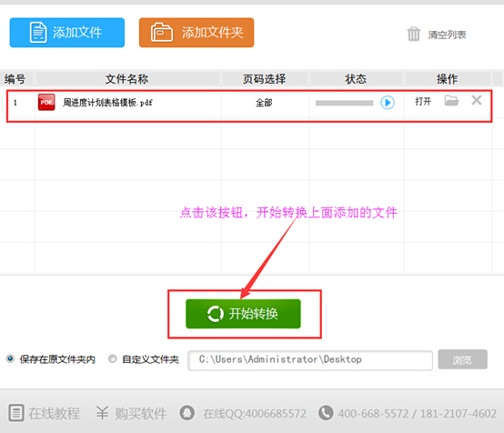Click the 添加文件夹 button

coord(197,33)
